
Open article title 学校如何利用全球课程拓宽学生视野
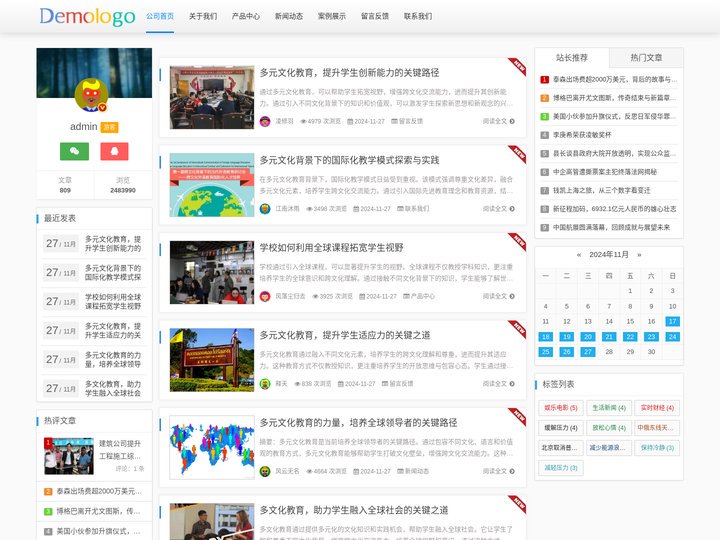[332, 248]
